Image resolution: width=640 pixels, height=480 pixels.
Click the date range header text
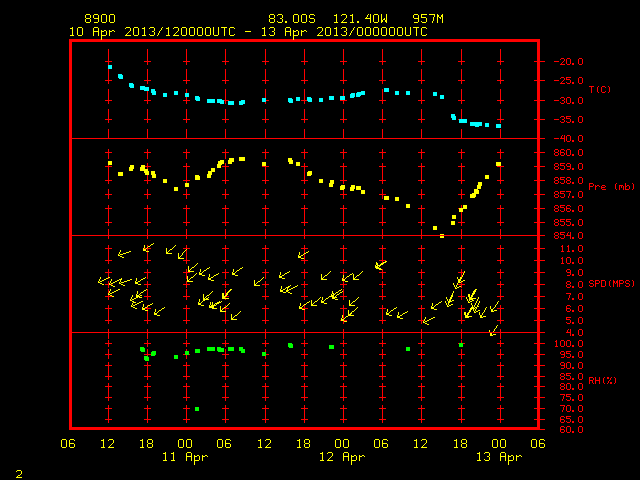click(x=248, y=32)
